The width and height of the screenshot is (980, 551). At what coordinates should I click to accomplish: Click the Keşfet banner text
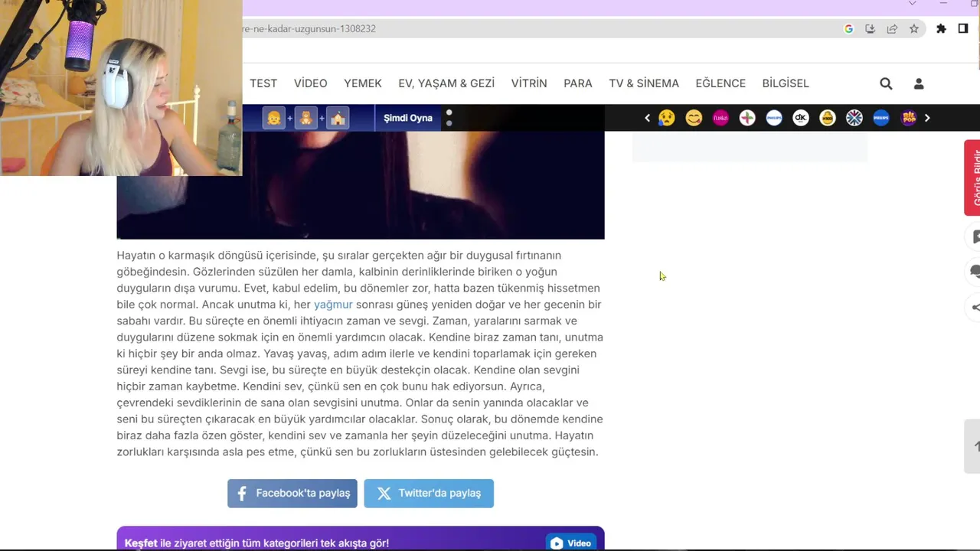point(256,543)
